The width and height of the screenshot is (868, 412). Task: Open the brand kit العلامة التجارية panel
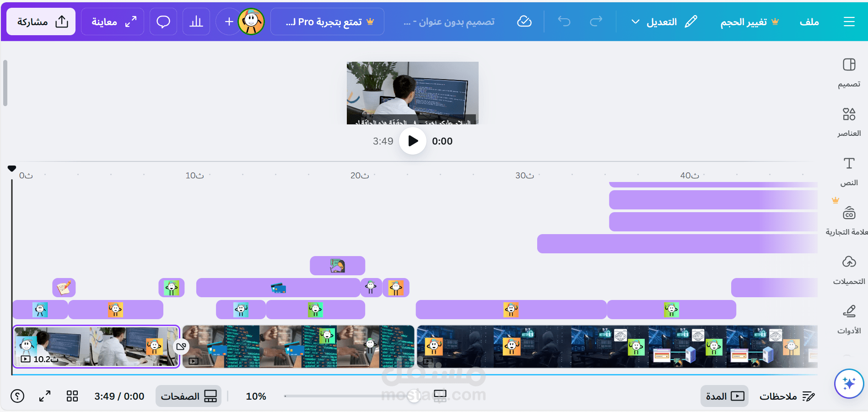pyautogui.click(x=849, y=220)
